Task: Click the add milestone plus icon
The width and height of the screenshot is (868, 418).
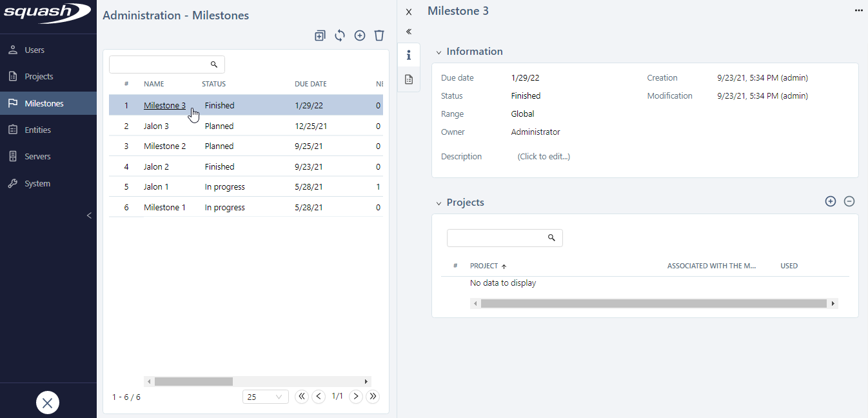Action: 360,35
